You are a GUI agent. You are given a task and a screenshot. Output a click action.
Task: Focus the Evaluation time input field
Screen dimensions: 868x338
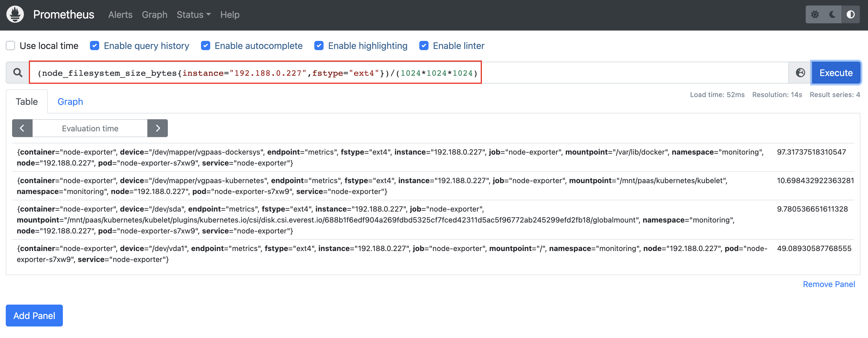[x=90, y=128]
